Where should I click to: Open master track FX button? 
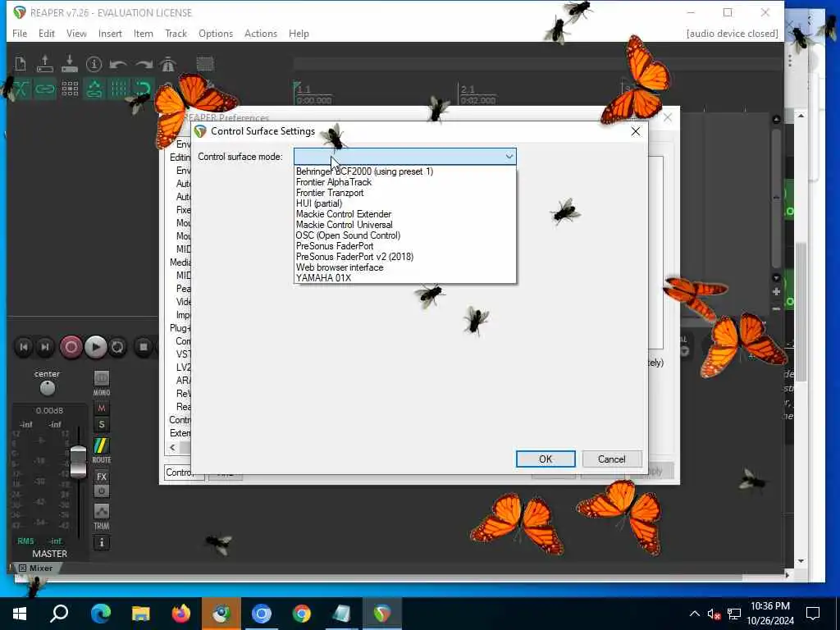click(101, 477)
